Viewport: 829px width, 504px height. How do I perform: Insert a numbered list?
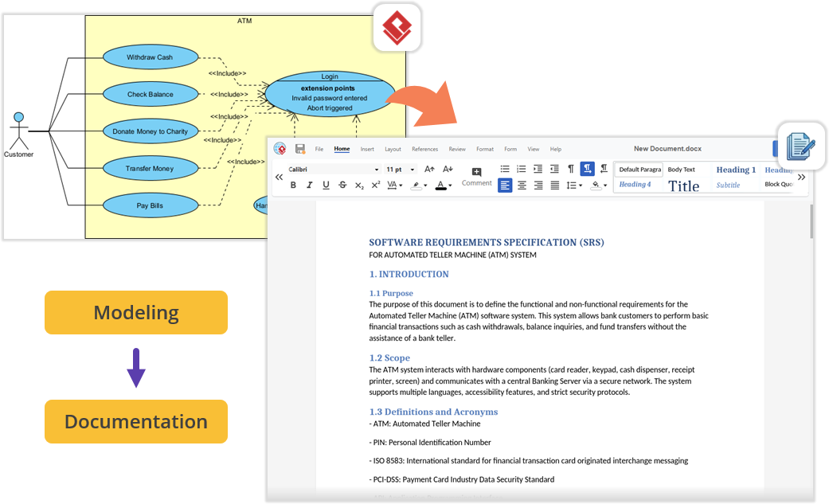(521, 169)
